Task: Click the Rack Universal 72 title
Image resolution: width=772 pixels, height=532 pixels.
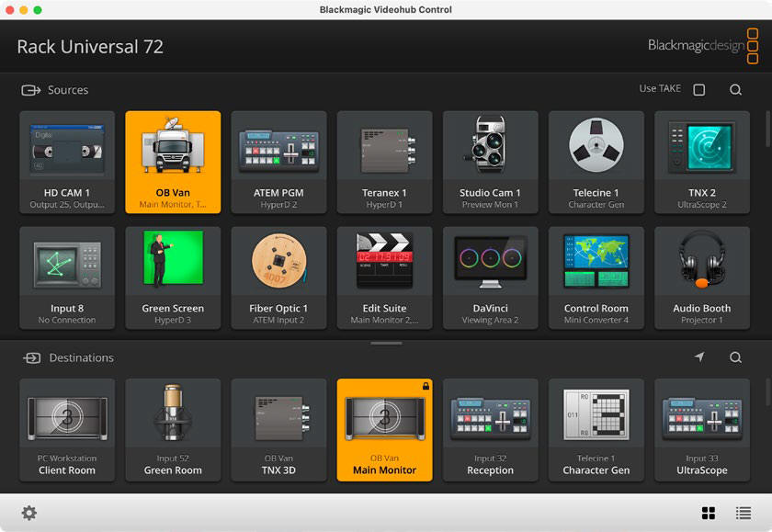Action: 90,47
